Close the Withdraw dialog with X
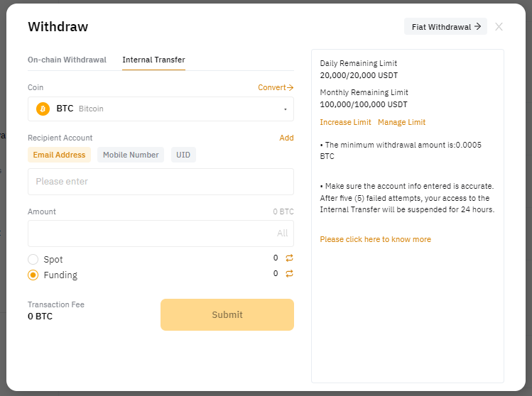532x396 pixels. (x=499, y=27)
